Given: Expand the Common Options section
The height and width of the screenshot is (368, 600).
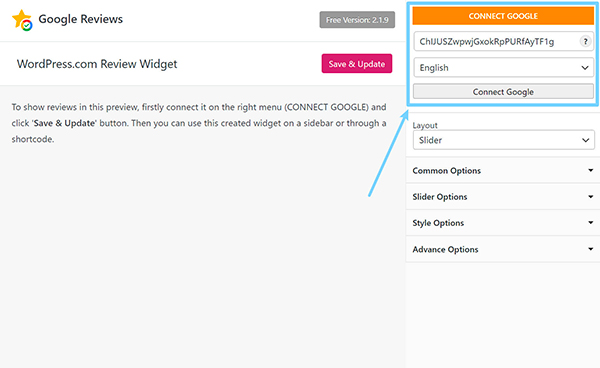Looking at the screenshot, I should click(x=503, y=170).
